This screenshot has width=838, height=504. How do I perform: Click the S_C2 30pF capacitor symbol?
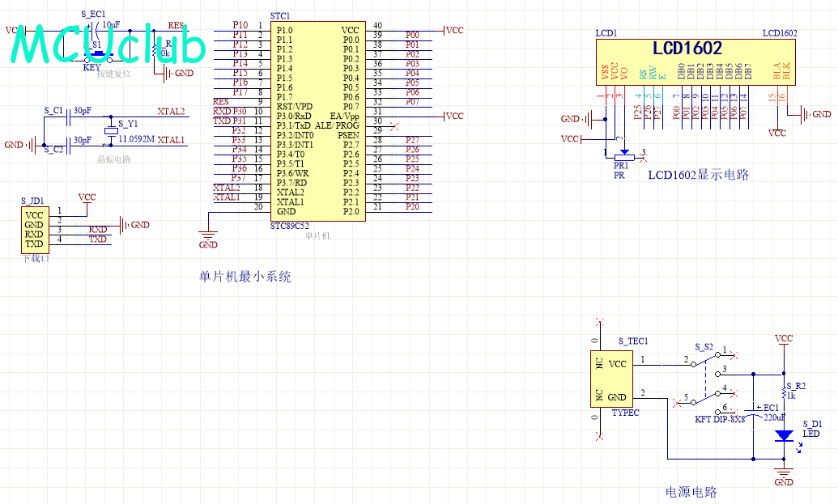pyautogui.click(x=68, y=146)
